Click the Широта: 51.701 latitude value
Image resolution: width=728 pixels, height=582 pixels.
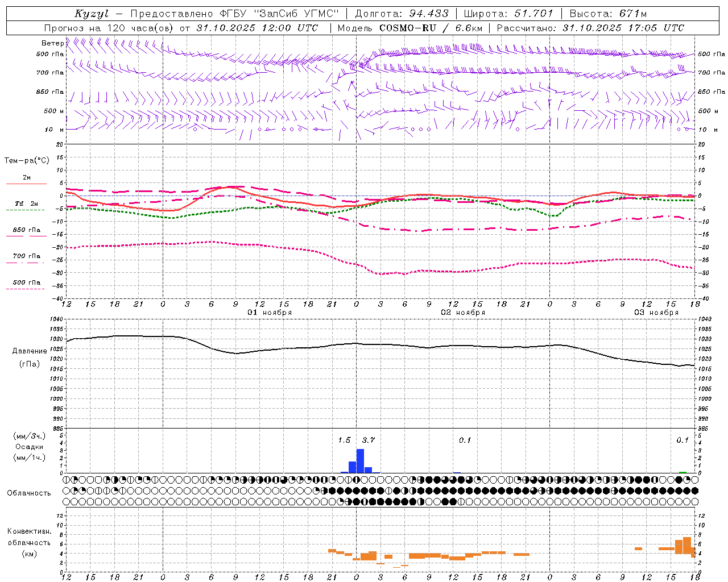click(508, 14)
